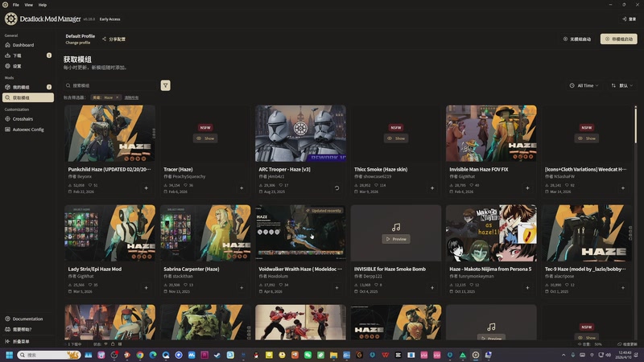Add Weedcat Haze icons mod with plus
This screenshot has width=644, height=362.
coord(622,188)
